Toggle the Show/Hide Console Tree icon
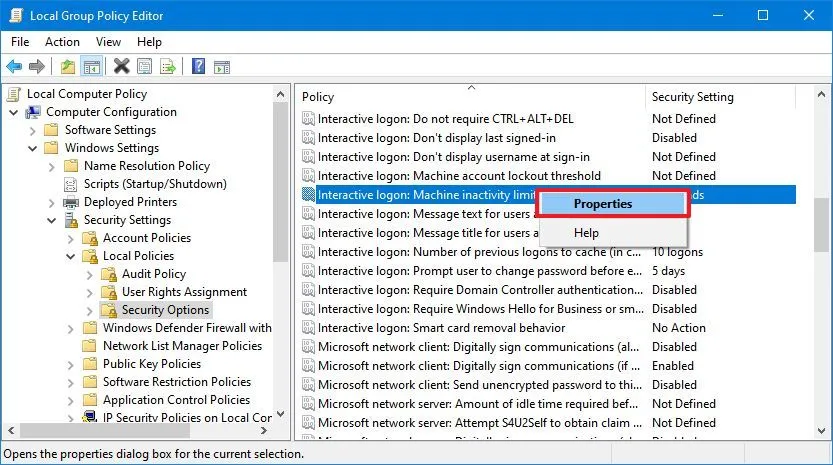 click(x=91, y=66)
